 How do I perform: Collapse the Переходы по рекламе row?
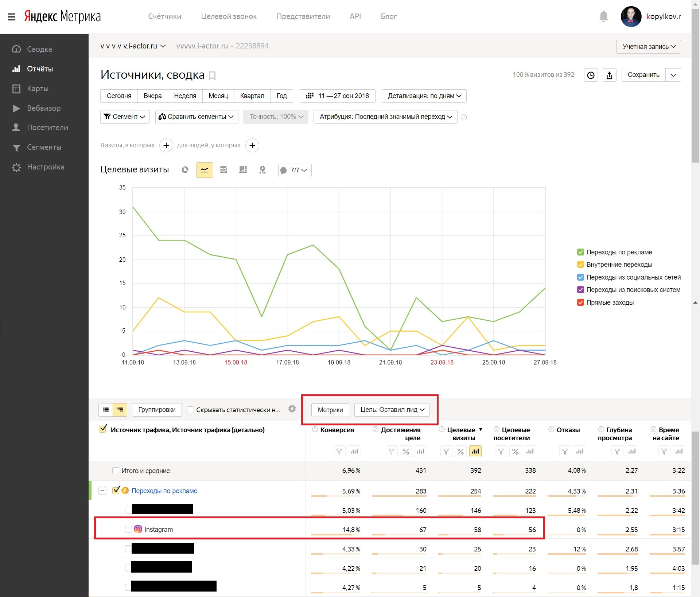(102, 491)
